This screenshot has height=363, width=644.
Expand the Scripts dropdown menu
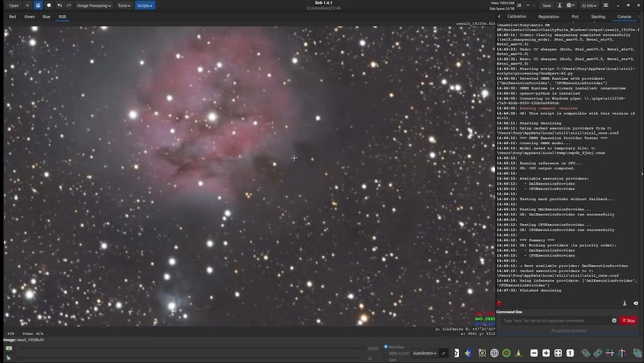(x=144, y=5)
